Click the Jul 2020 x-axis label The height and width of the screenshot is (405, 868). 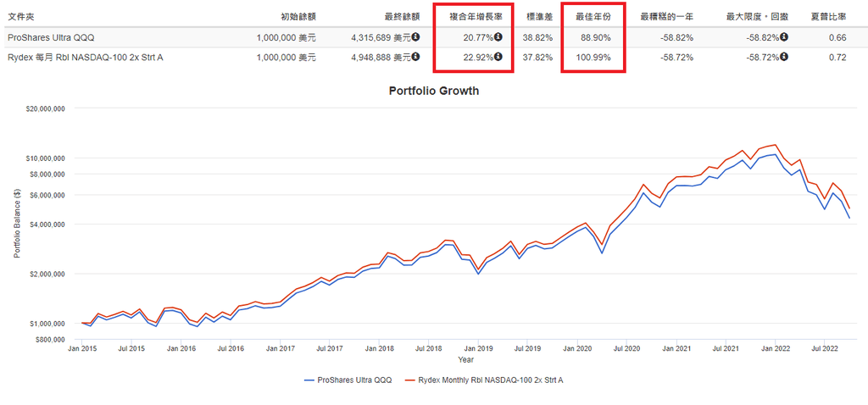[626, 349]
